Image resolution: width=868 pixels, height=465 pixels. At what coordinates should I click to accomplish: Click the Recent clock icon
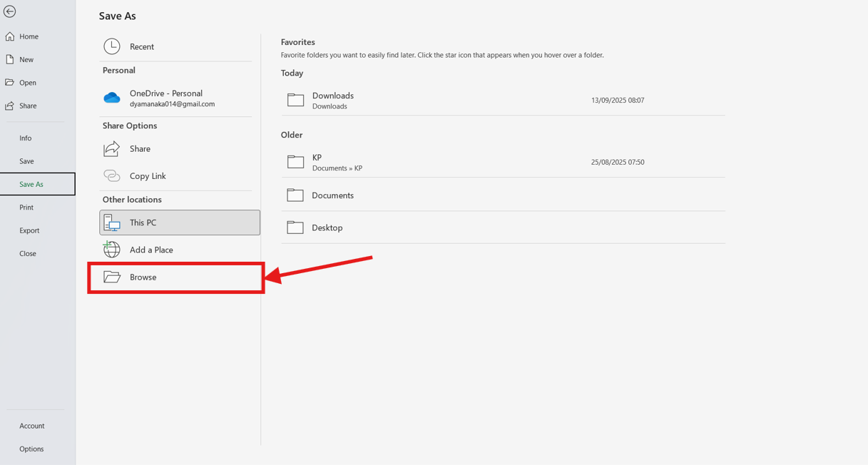(112, 46)
